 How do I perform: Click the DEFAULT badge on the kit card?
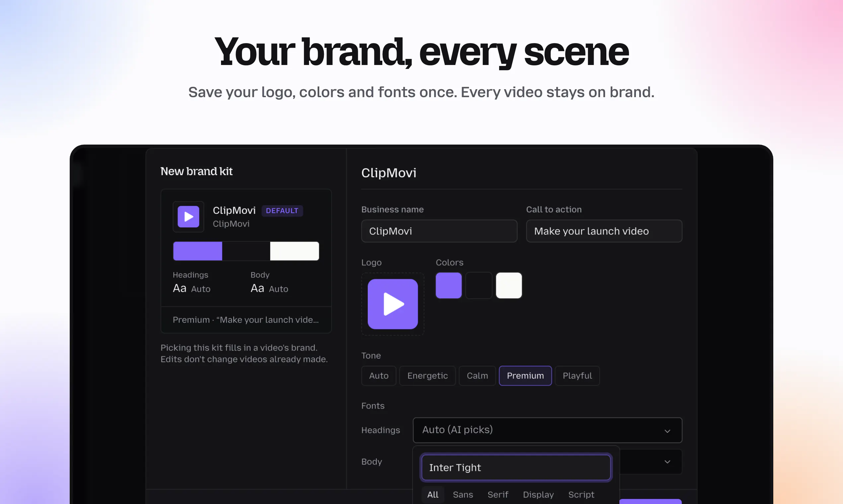[x=282, y=211]
